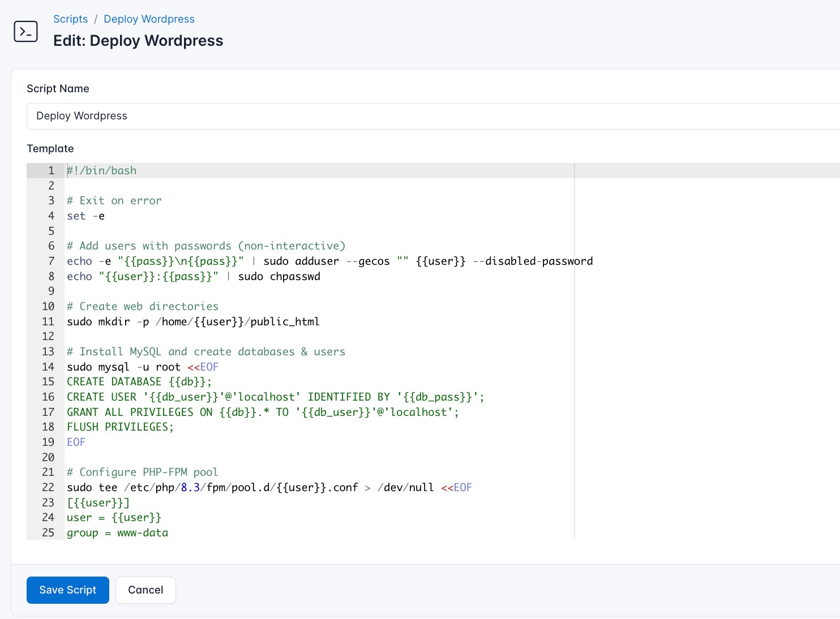Viewport: 840px width, 619px height.
Task: Open the Deploy Wordpress breadcrumb link
Action: click(149, 19)
